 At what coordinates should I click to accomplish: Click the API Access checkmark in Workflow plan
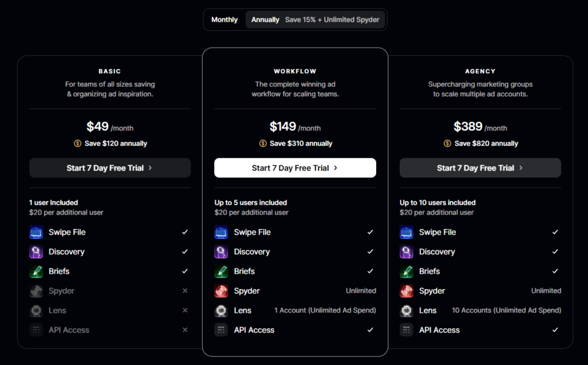370,330
